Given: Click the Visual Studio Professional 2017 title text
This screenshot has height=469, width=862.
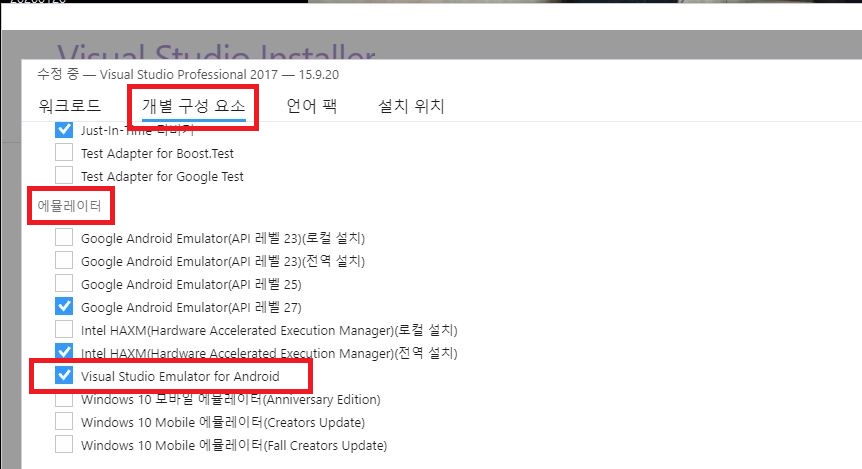Looking at the screenshot, I should tap(189, 74).
